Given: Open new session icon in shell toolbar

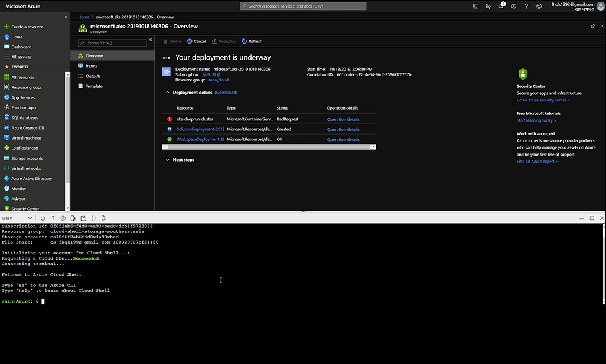Looking at the screenshot, I should [83, 218].
